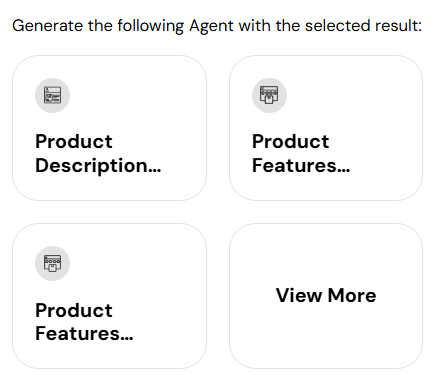437x375 pixels.
Task: Select the second Product Features agent card
Action: pyautogui.click(x=109, y=296)
